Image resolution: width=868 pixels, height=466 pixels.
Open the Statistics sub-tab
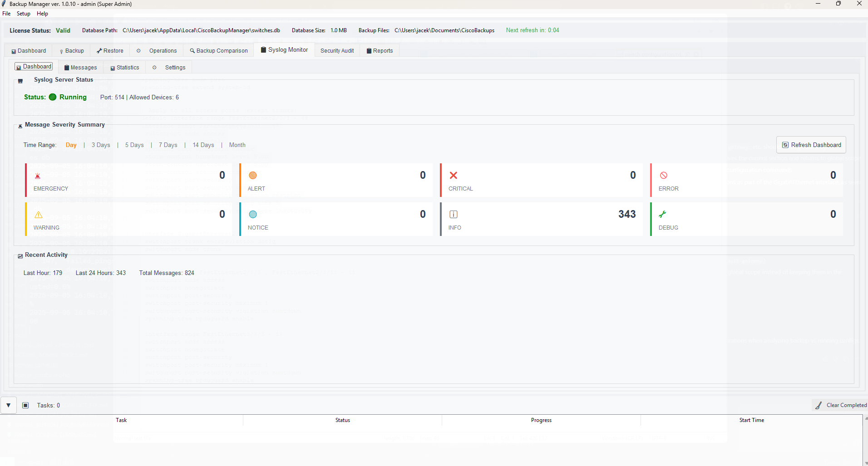tap(124, 68)
